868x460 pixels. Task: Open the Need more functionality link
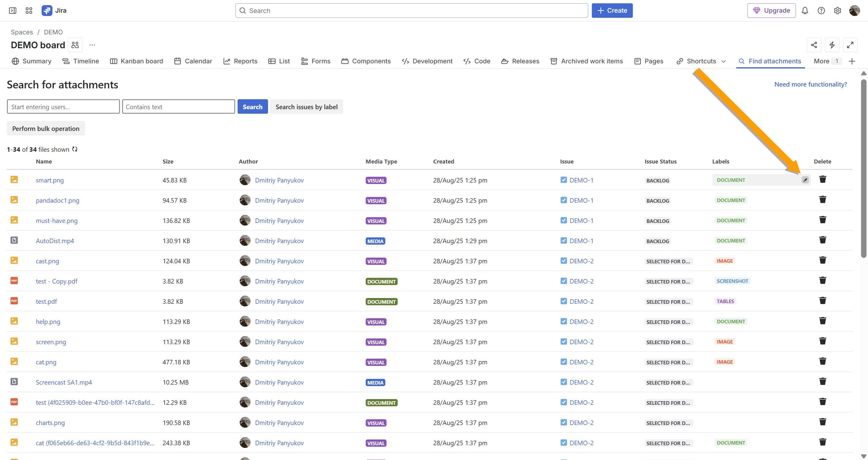pos(810,84)
